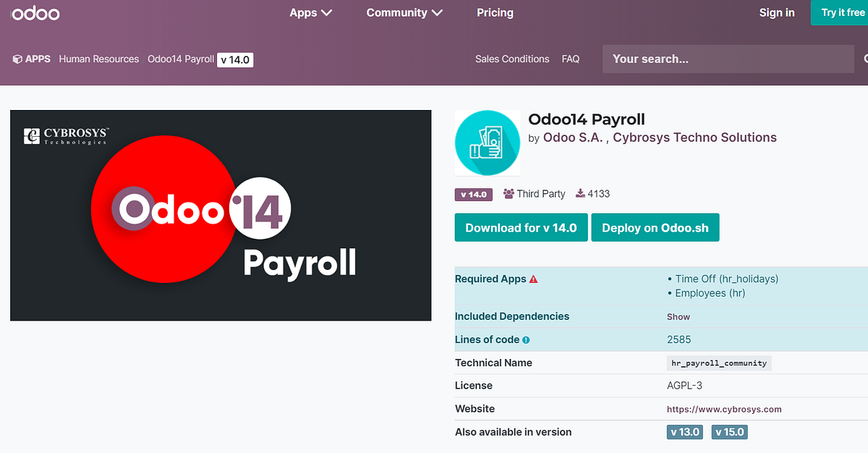The height and width of the screenshot is (453, 868).
Task: Open the Pricing menu item
Action: tap(495, 12)
